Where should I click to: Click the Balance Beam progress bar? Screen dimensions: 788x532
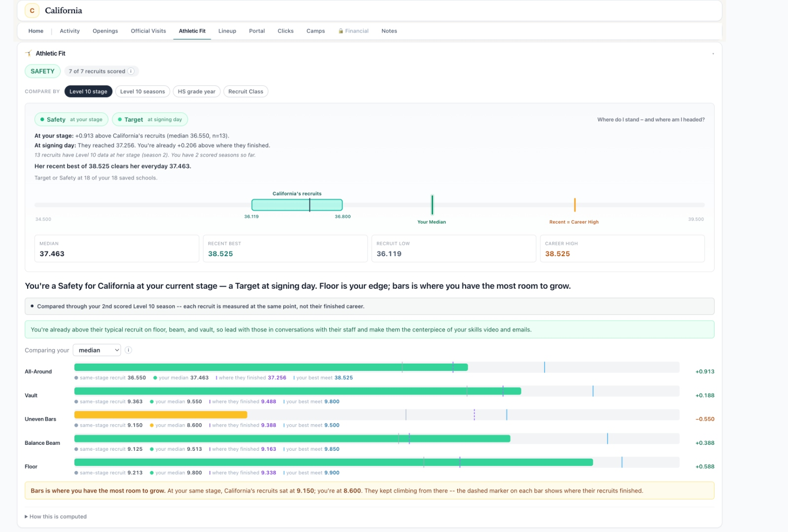292,438
